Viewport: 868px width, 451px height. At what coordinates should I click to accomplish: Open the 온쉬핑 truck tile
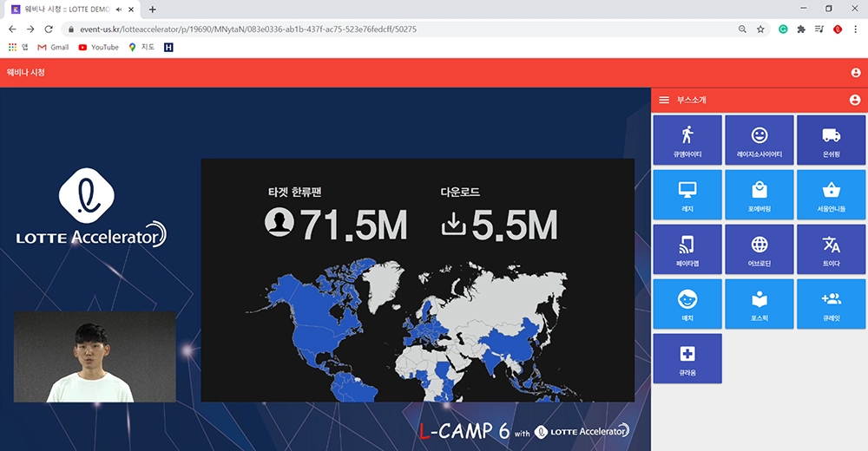click(x=831, y=141)
